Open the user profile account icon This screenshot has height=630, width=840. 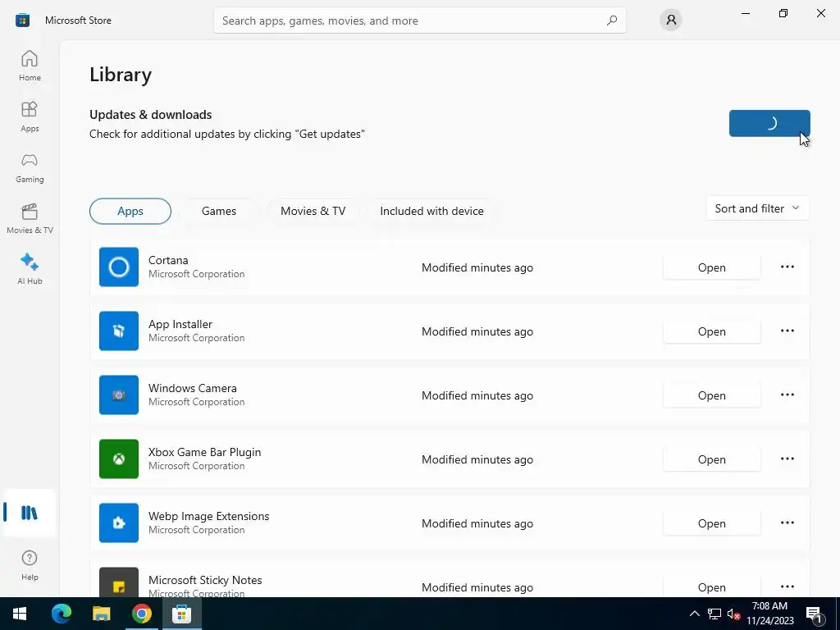(671, 21)
